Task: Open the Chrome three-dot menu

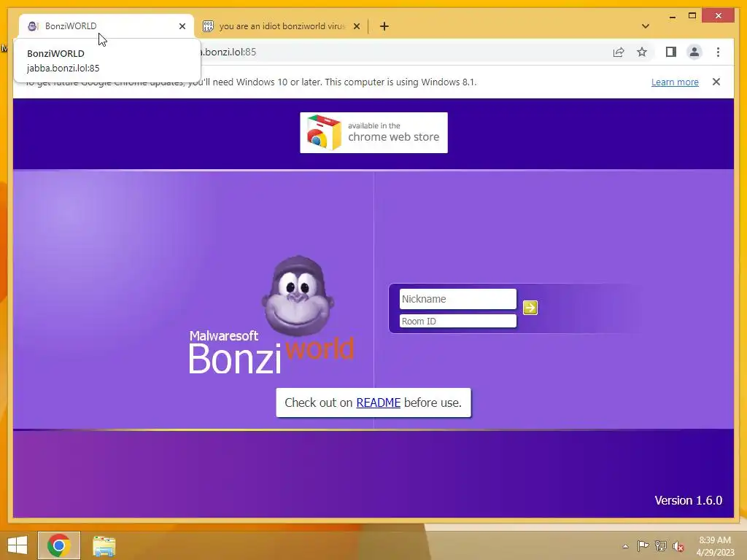Action: point(718,52)
